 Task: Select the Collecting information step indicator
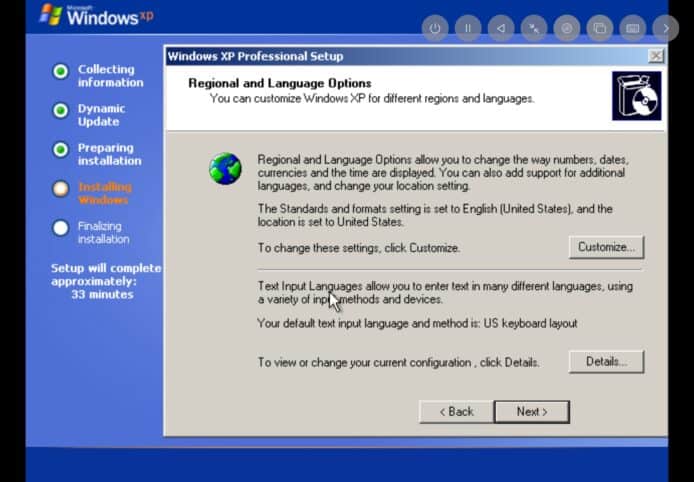click(x=61, y=71)
